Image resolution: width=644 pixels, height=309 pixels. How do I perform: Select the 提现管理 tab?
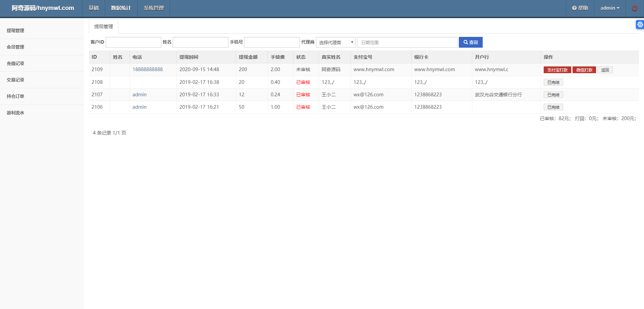(103, 26)
